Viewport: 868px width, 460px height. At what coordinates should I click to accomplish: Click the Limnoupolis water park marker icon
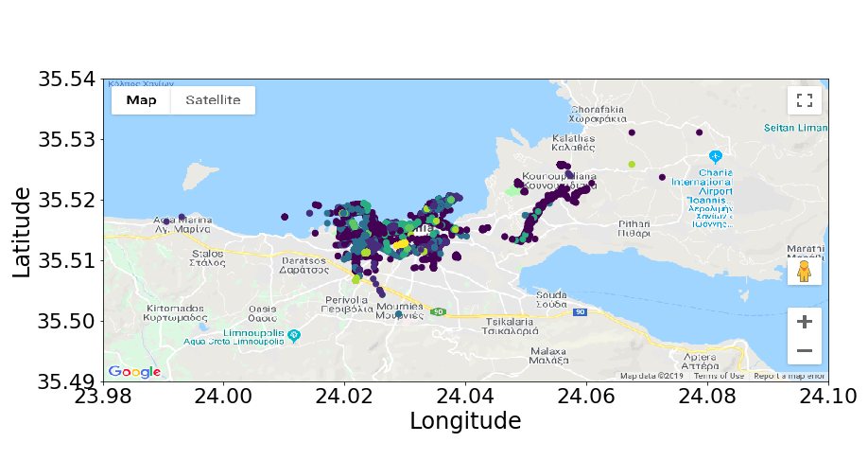294,335
